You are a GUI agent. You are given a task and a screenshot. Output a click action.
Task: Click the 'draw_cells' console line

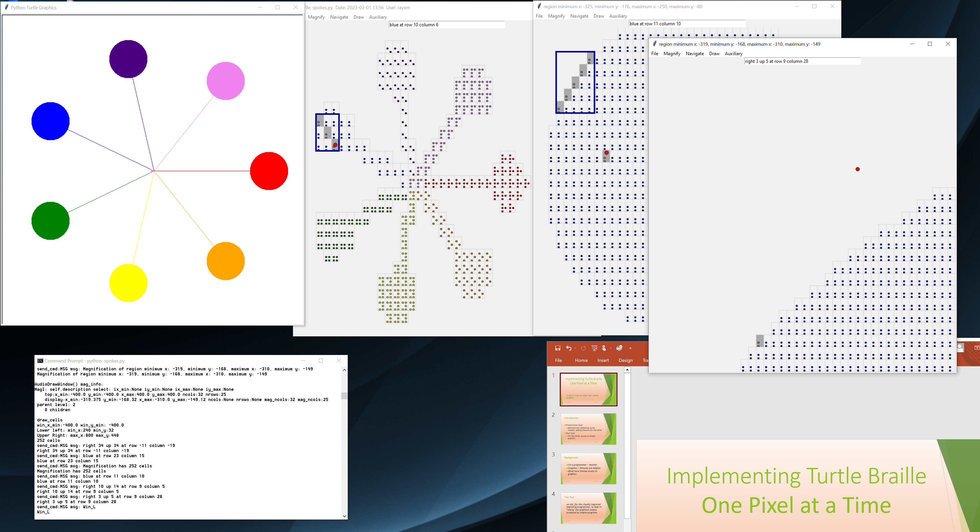[x=50, y=420]
